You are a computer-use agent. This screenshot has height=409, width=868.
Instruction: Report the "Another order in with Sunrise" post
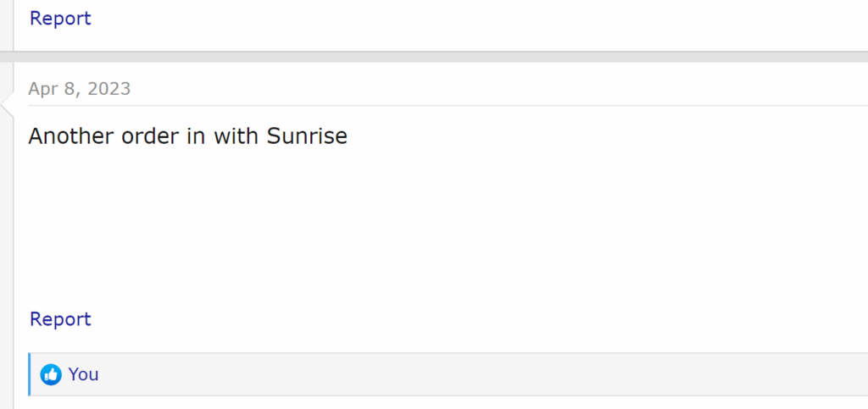60,319
